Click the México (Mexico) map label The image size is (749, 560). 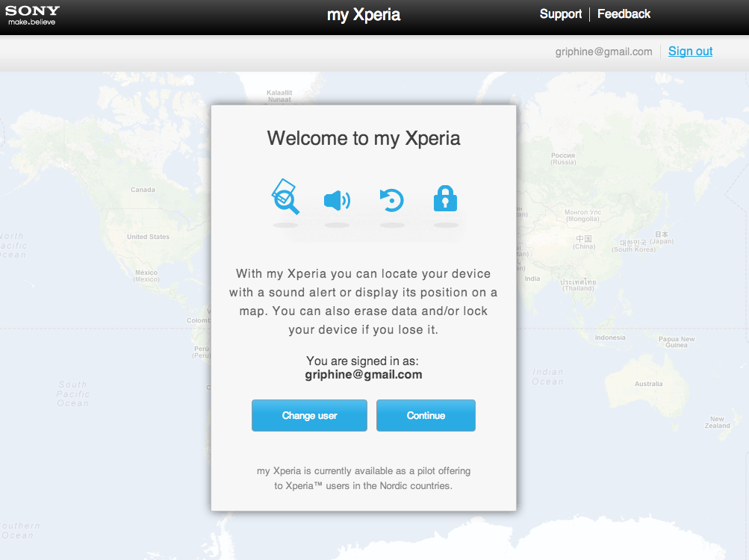146,276
